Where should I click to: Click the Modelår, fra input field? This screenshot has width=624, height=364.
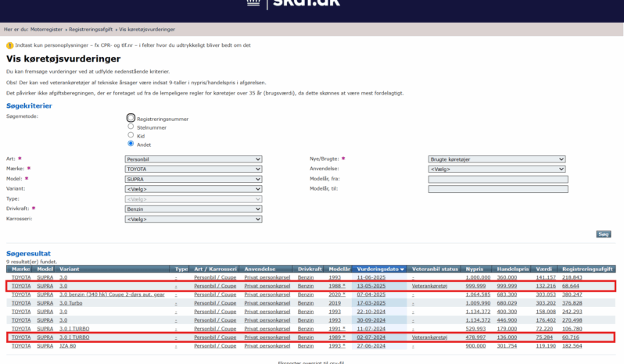coord(498,179)
